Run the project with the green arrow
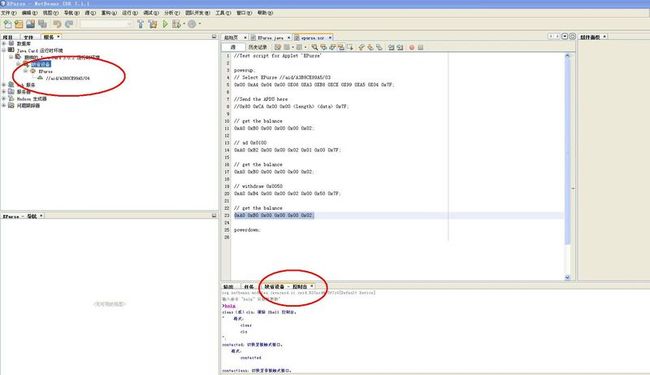 tap(165, 24)
